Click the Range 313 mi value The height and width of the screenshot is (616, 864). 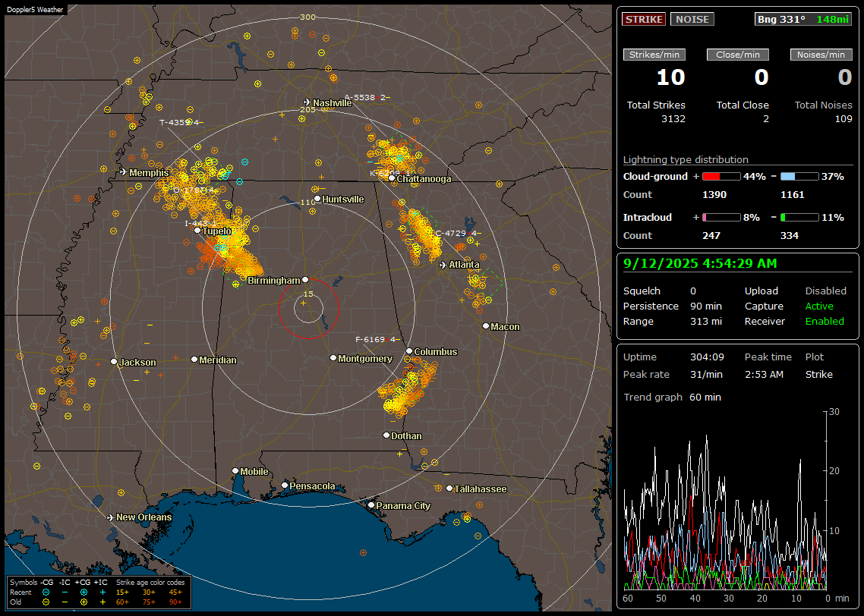[706, 321]
